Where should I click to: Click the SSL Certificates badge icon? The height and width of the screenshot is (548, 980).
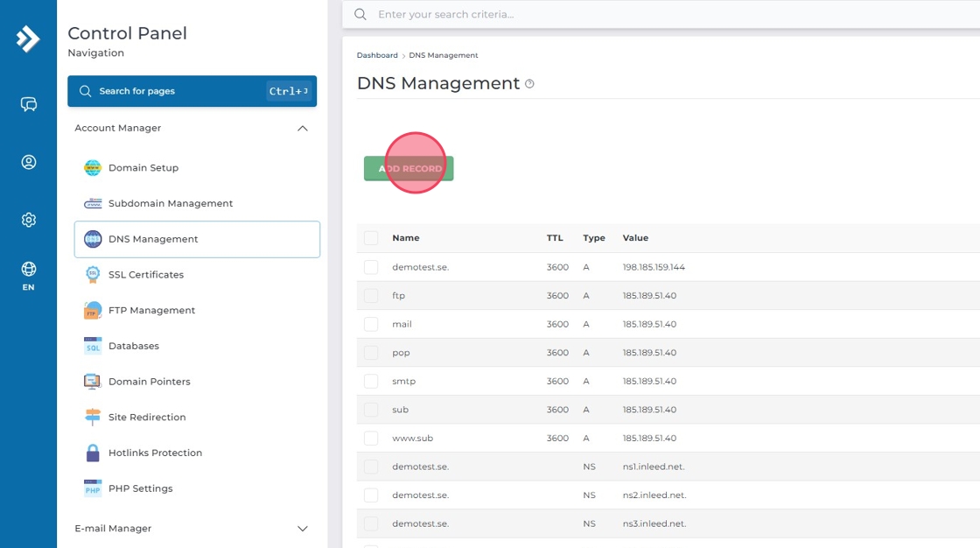coord(93,275)
